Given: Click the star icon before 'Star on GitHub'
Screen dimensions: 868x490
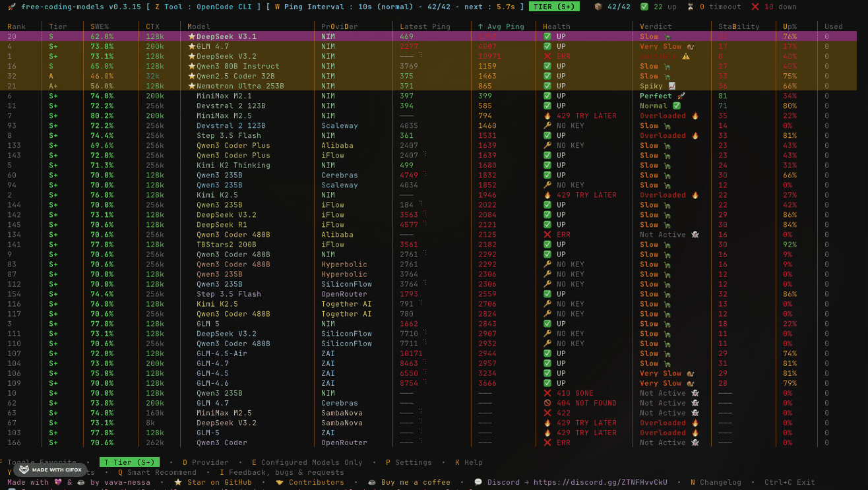Looking at the screenshot, I should (x=178, y=482).
